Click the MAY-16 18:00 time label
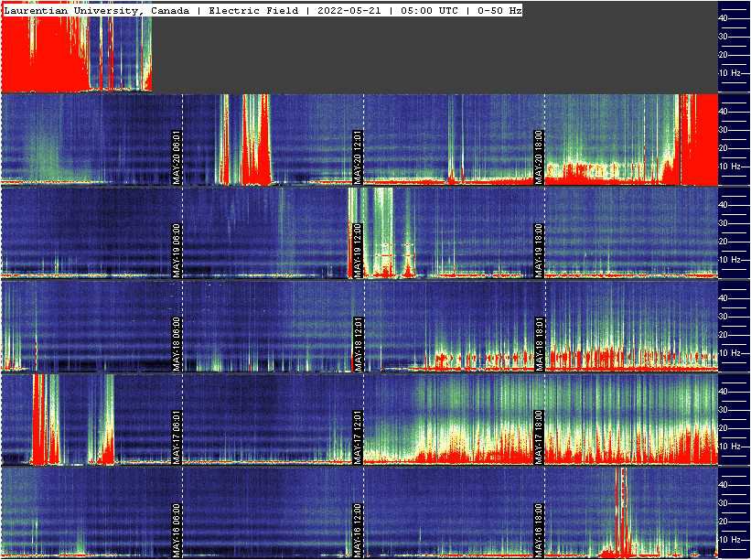751x560 pixels. 540,531
